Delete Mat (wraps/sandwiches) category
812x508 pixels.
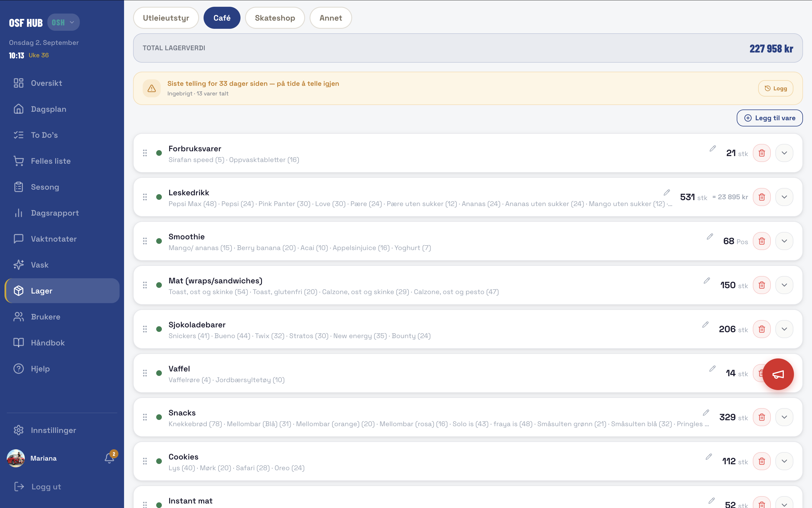click(x=762, y=285)
